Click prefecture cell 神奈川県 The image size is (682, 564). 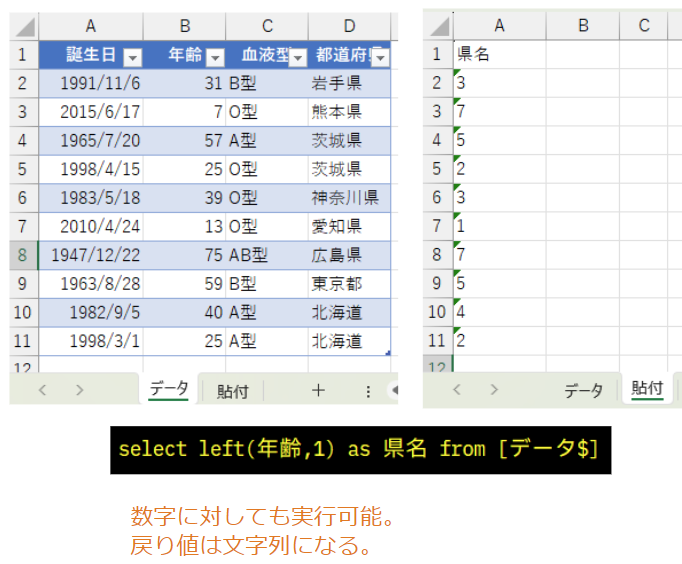point(349,198)
